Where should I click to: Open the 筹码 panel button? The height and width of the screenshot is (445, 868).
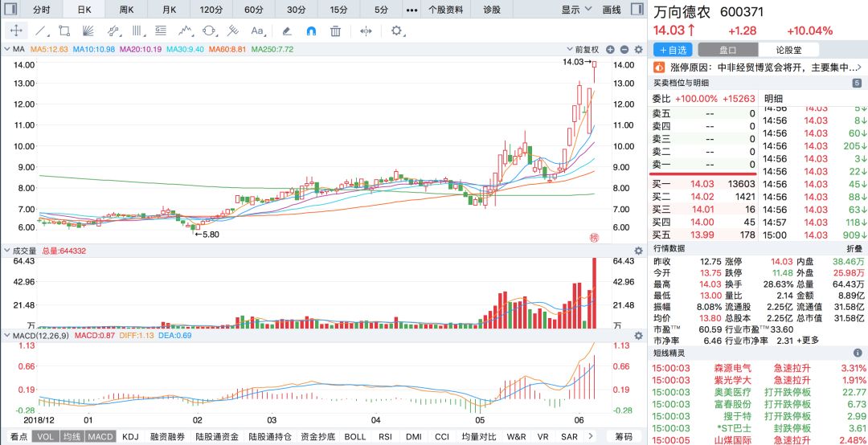(624, 437)
